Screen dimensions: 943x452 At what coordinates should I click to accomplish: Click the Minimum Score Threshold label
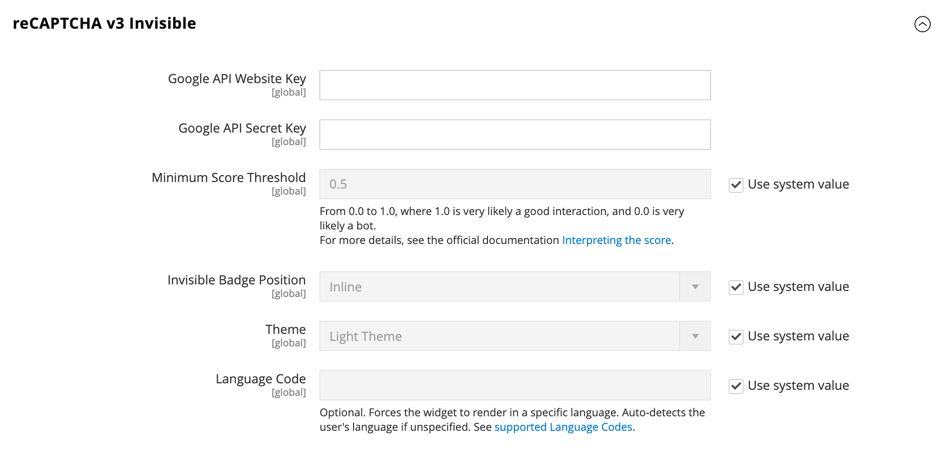228,178
